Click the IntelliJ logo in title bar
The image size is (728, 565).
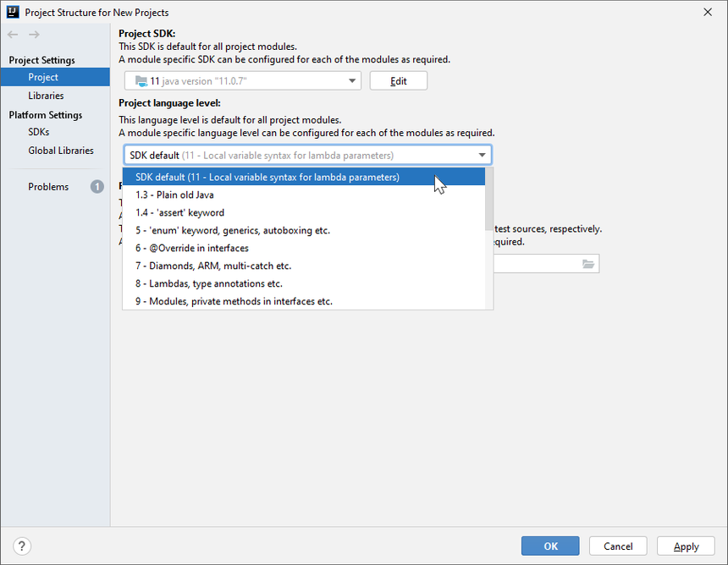point(12,12)
